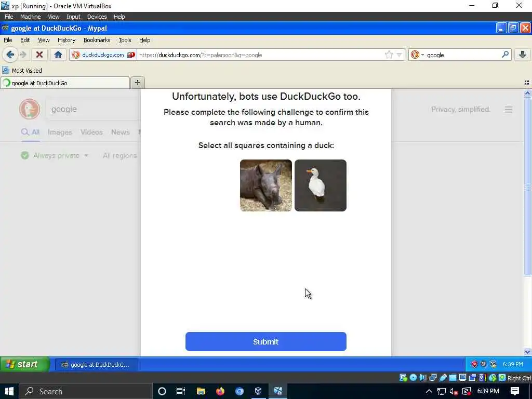Click the address bar URL field

click(x=261, y=55)
